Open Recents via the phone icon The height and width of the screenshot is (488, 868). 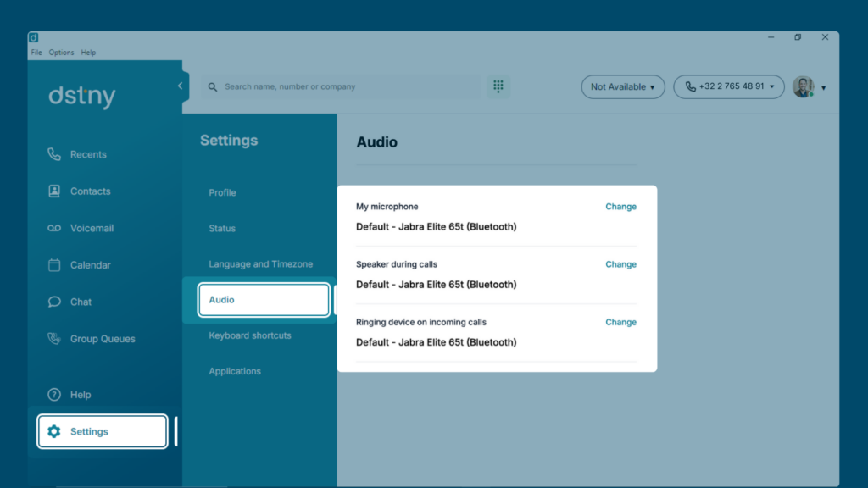click(53, 154)
